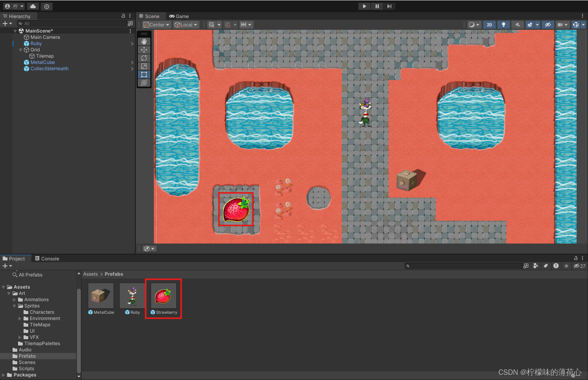
Task: Click the step-frame button
Action: (389, 6)
